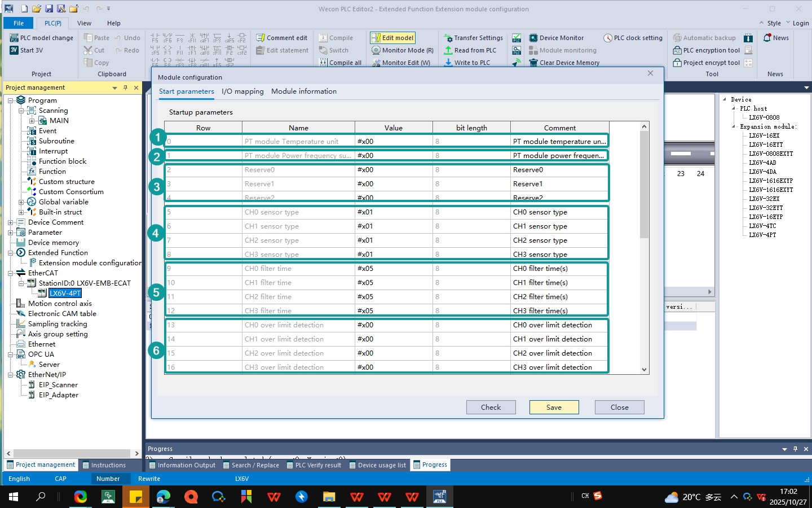Open the View menu
This screenshot has width=812, height=508.
tap(84, 23)
